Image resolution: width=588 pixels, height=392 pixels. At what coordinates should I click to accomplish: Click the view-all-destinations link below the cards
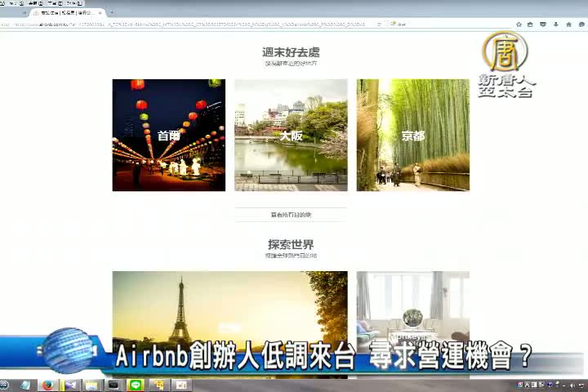coord(291,215)
